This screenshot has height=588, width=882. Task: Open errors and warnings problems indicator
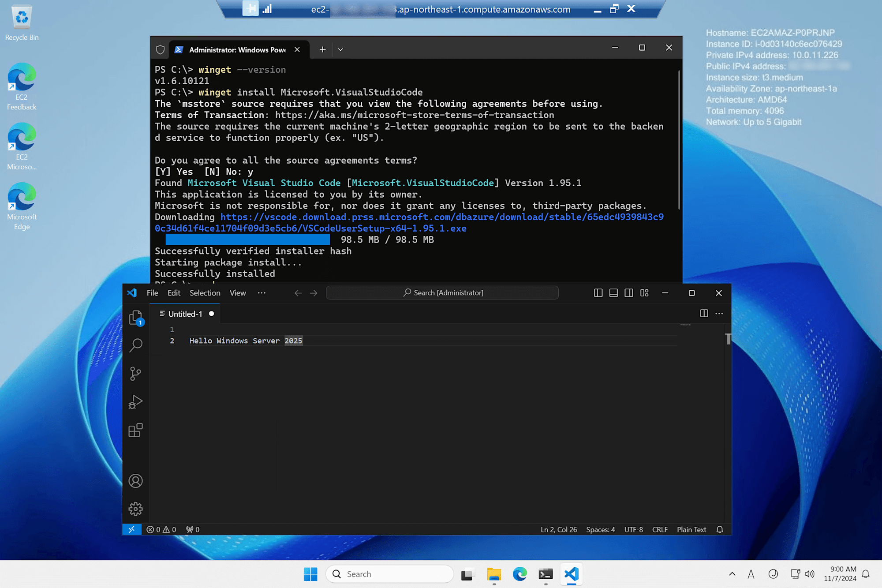click(161, 529)
